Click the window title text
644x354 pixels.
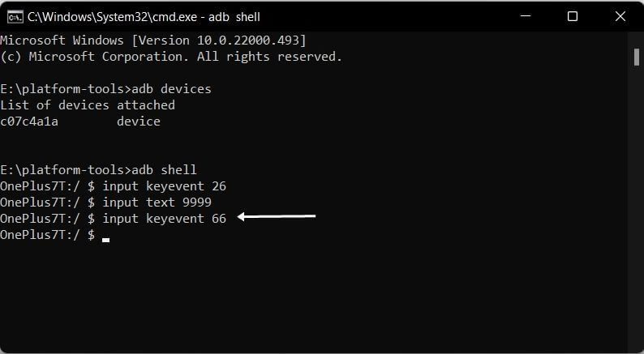point(144,16)
